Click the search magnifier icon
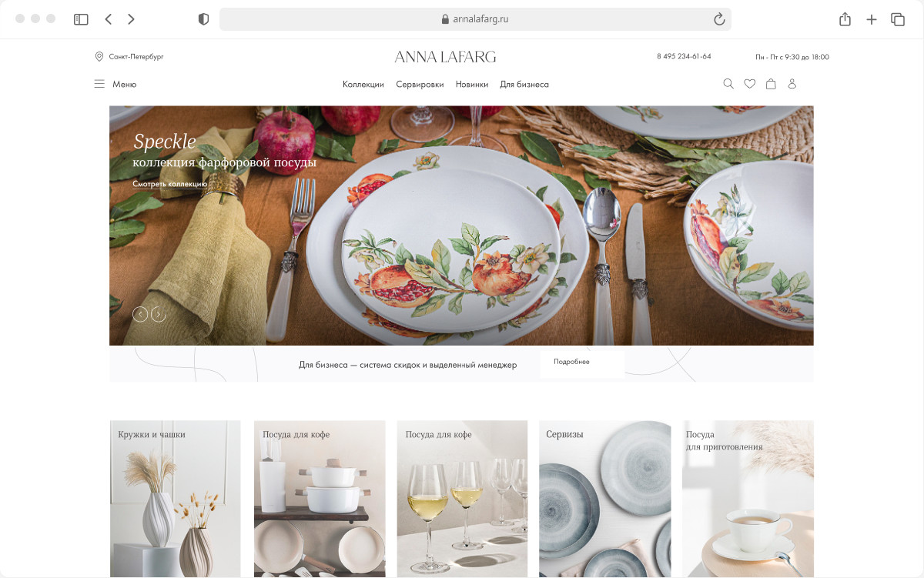Screen dimensions: 924x578 tap(728, 84)
